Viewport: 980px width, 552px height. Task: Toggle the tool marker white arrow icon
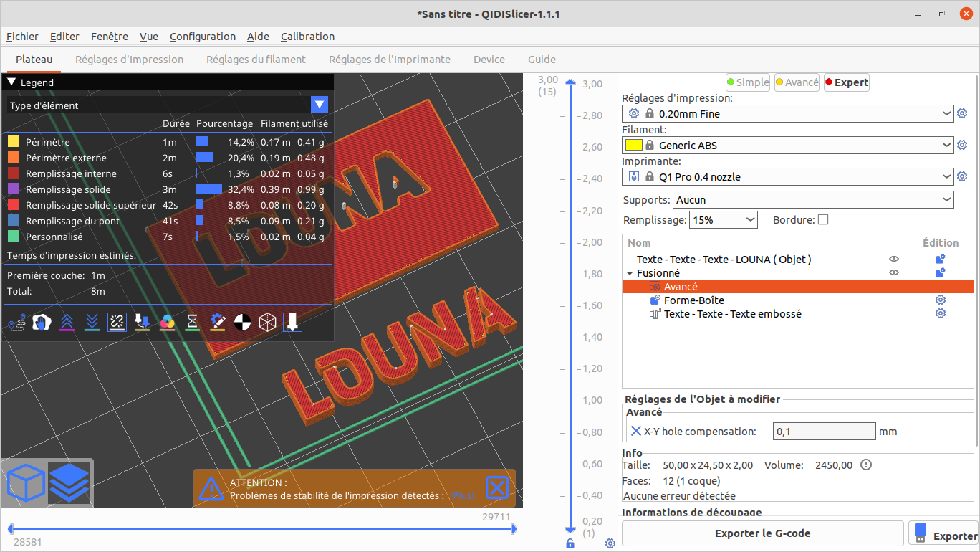point(292,323)
